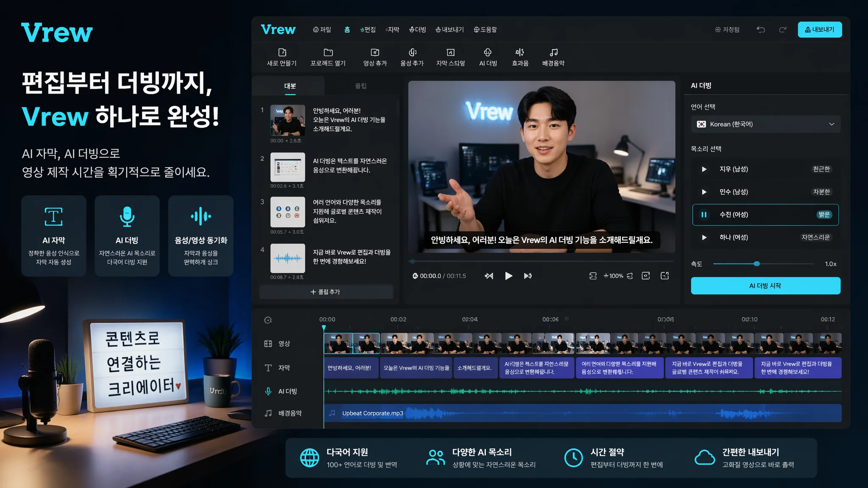Select the 하나 (여성) voice row
This screenshot has height=488, width=868.
tap(765, 238)
